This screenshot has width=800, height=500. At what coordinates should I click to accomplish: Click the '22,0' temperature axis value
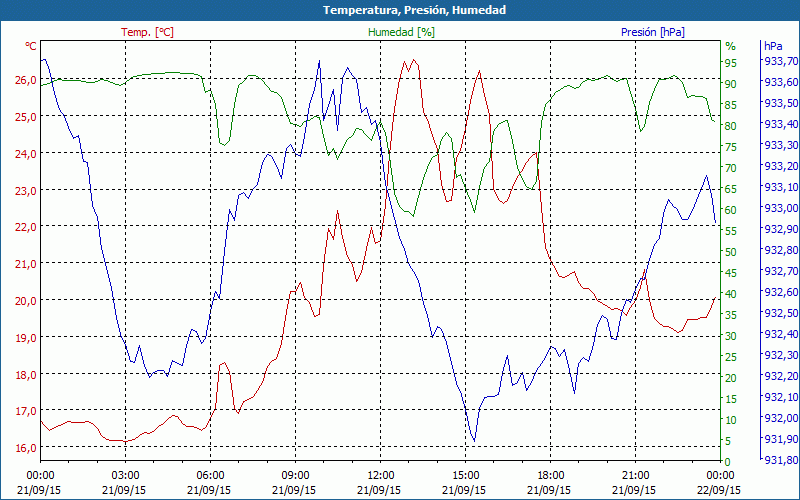coord(27,227)
